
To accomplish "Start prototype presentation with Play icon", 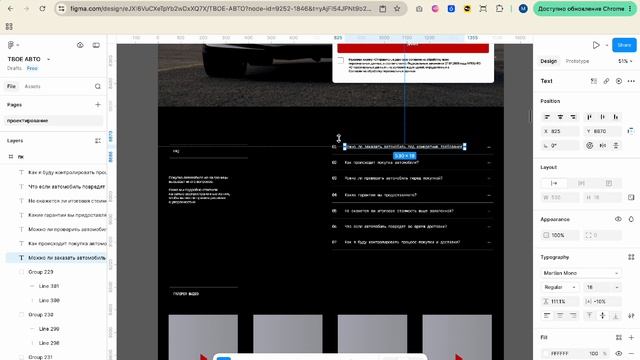I will [x=596, y=45].
